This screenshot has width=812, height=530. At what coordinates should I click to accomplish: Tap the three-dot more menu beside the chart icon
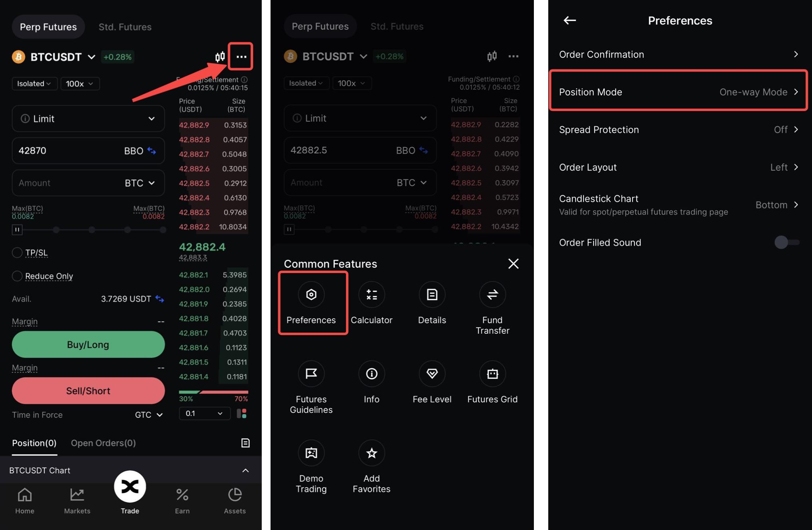241,57
